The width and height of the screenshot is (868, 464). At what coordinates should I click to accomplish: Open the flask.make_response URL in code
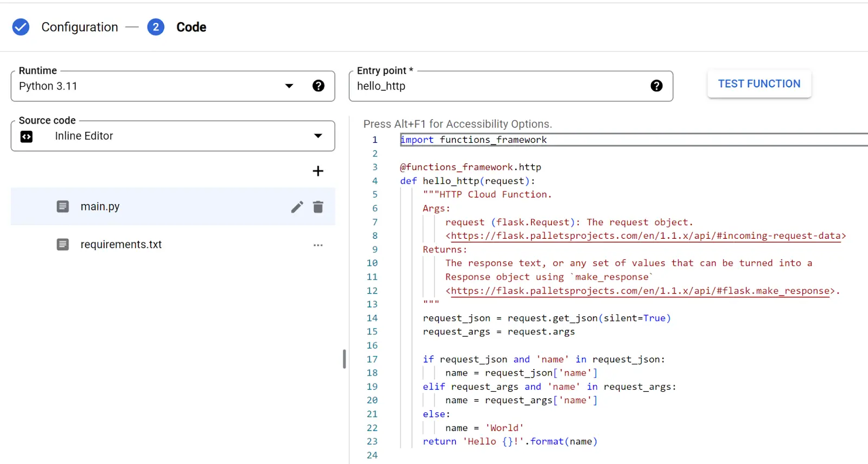(640, 291)
